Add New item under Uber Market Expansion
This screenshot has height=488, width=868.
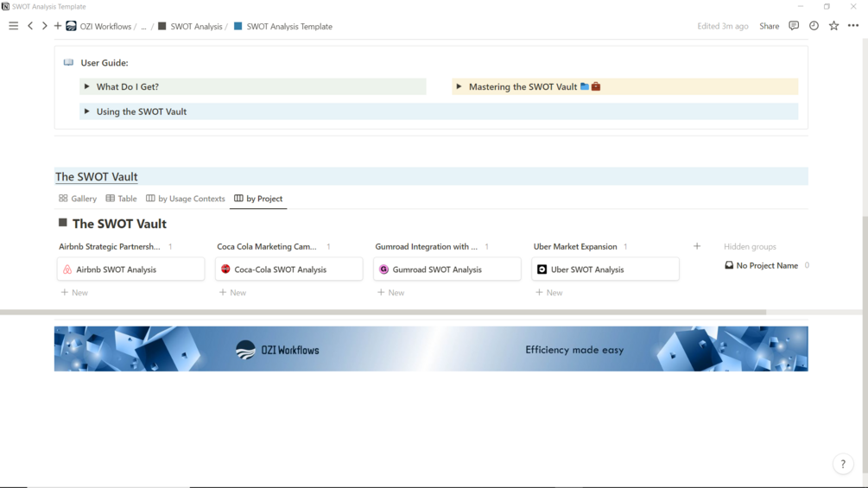point(549,292)
